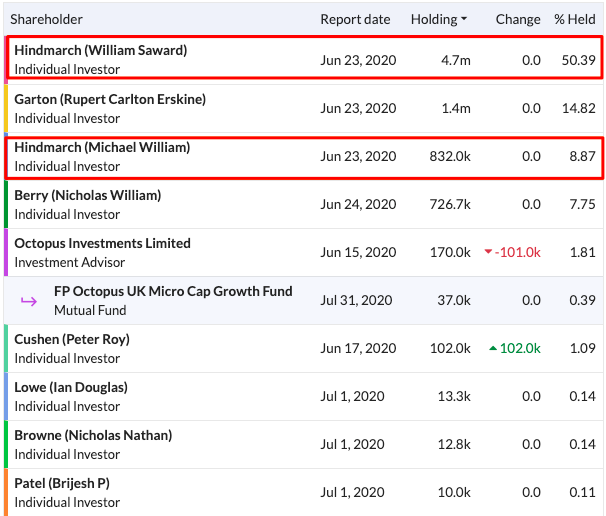Select the 170.0k holding value
Screen dimensions: 606x516
coord(450,252)
